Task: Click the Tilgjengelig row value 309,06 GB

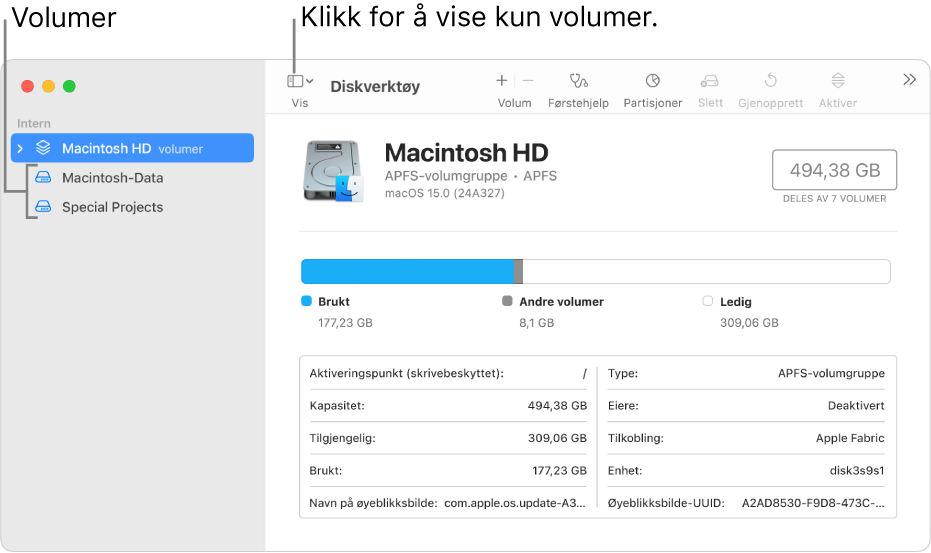Action: 557,438
